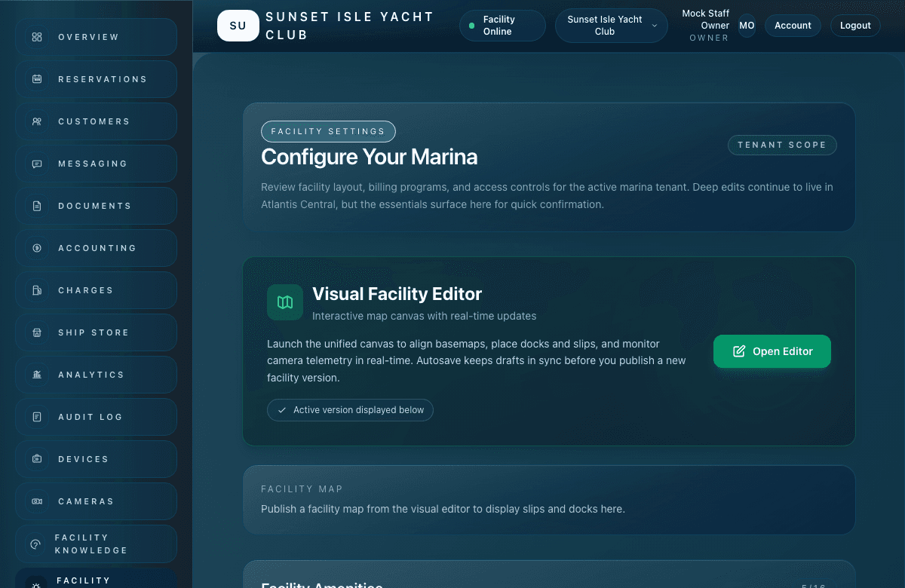The width and height of the screenshot is (905, 588).
Task: Click the Overview grid icon in sidebar
Action: pyautogui.click(x=37, y=37)
